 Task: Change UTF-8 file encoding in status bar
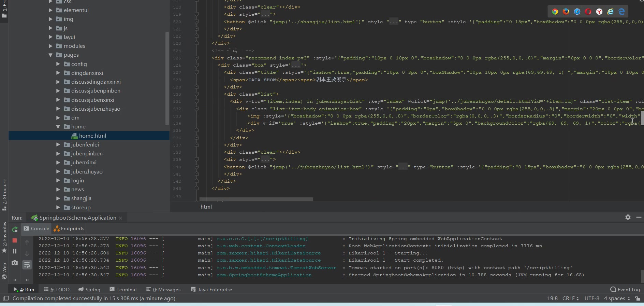coord(592,298)
